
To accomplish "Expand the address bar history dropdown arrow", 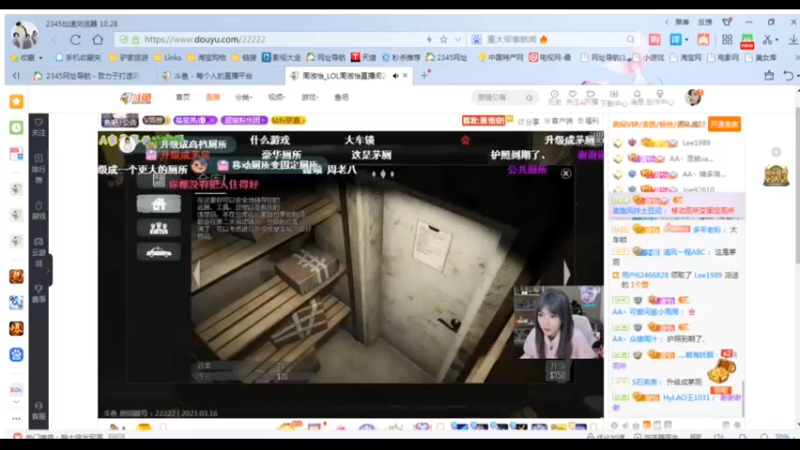I will [458, 40].
